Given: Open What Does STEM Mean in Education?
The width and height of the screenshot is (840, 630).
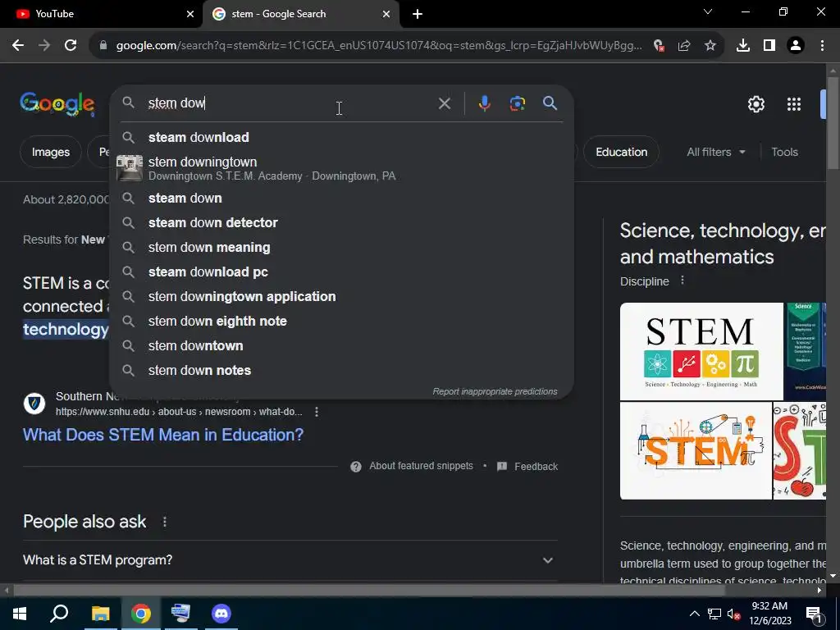Looking at the screenshot, I should (x=163, y=435).
